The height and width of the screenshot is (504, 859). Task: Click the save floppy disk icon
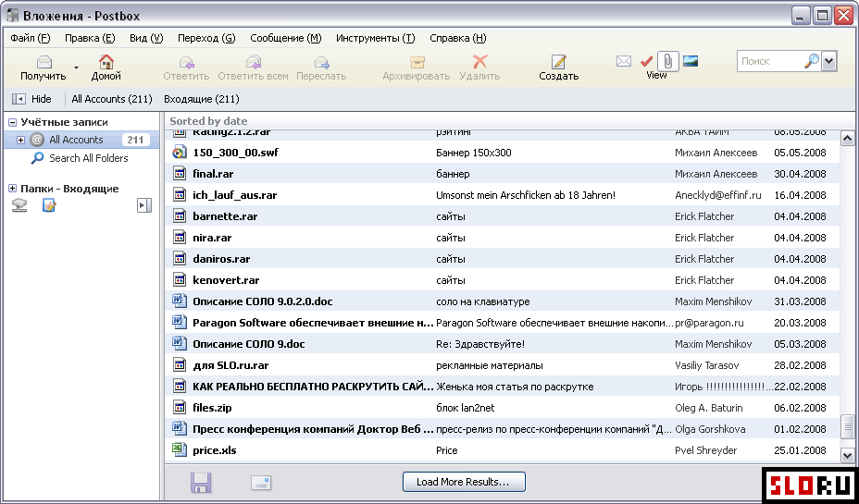(x=201, y=483)
